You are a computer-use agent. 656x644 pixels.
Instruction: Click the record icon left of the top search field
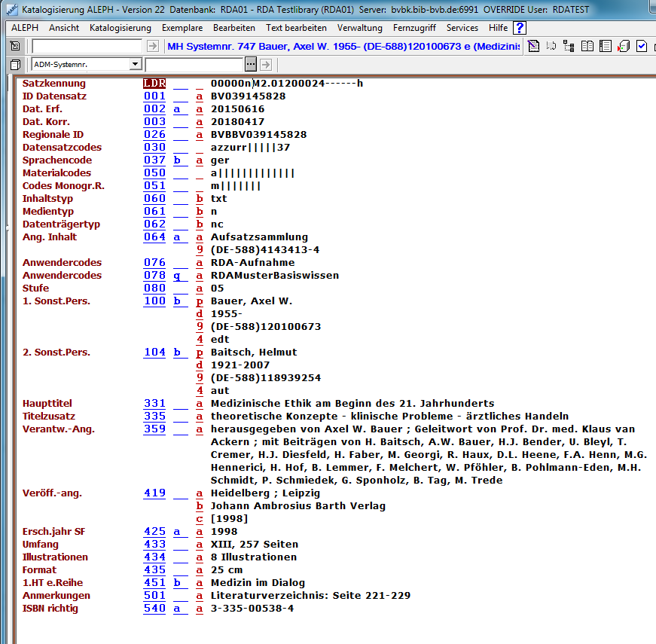(15, 47)
